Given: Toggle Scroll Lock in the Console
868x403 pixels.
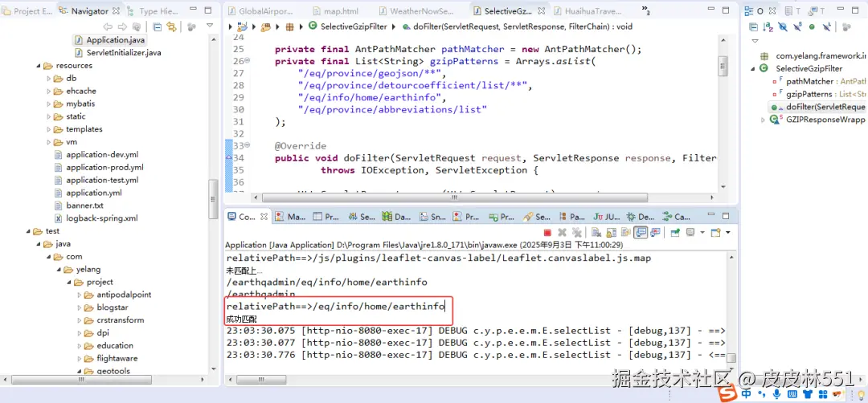Looking at the screenshot, I should 611,233.
